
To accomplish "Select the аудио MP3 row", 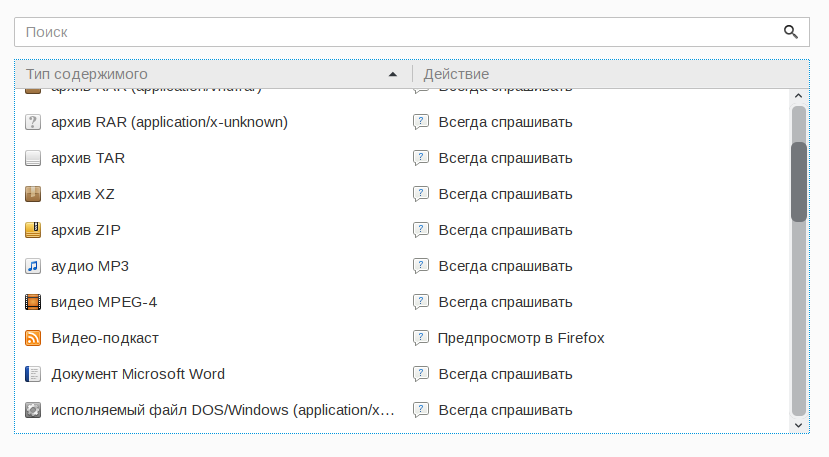I will point(403,266).
